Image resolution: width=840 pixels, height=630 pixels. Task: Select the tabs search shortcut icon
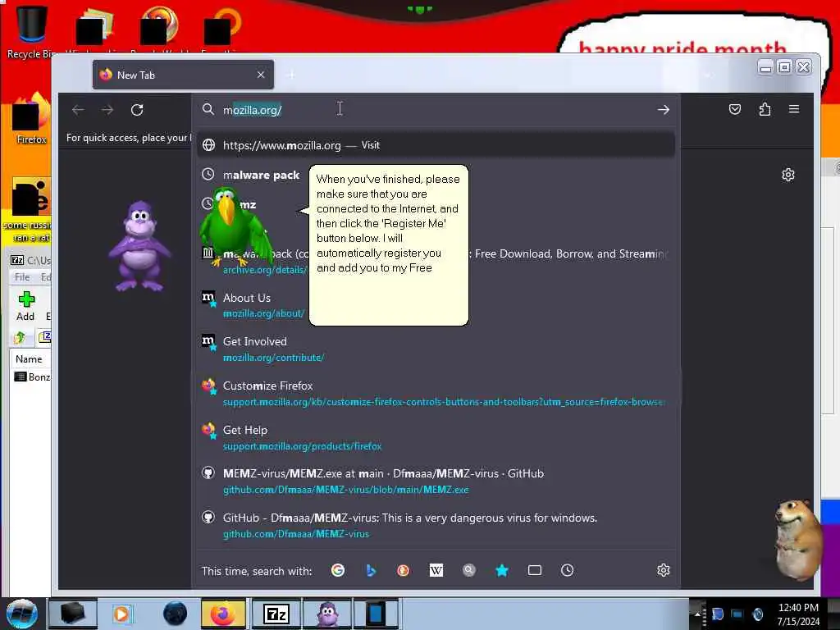tap(535, 571)
